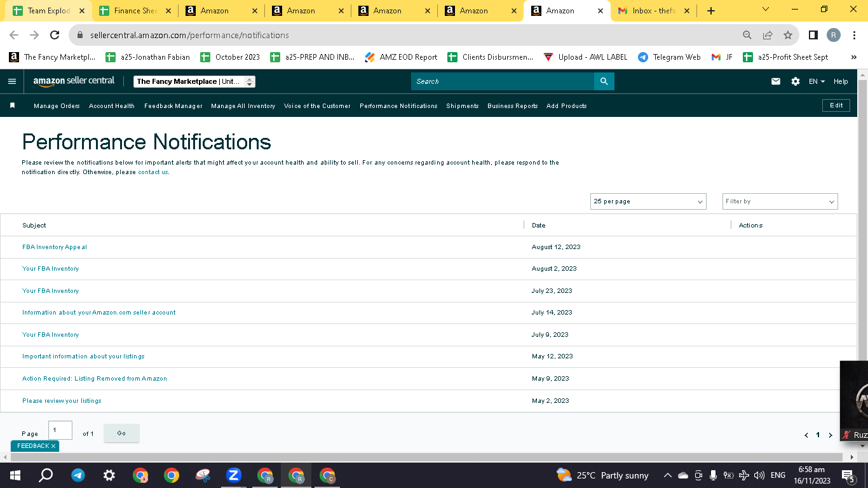This screenshot has width=868, height=488.
Task: Reload the page with the refresh icon
Action: pos(55,35)
